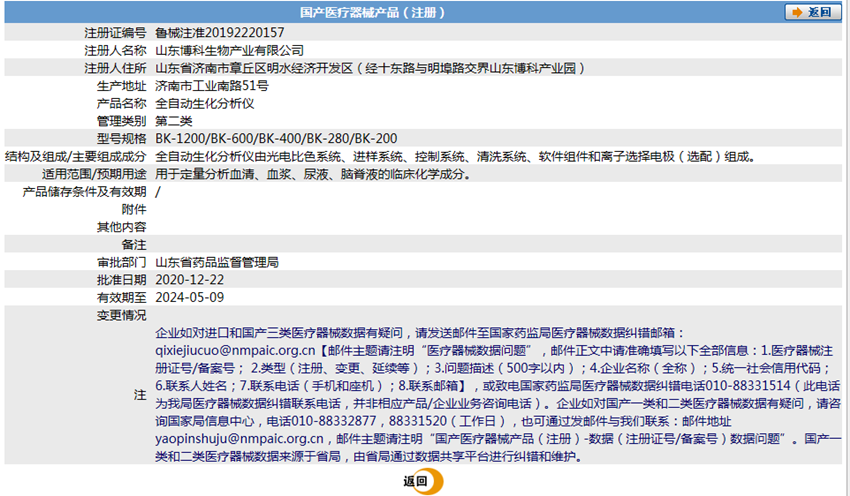Click the label 变更情况
Screen dimensions: 850x496
coord(121,315)
